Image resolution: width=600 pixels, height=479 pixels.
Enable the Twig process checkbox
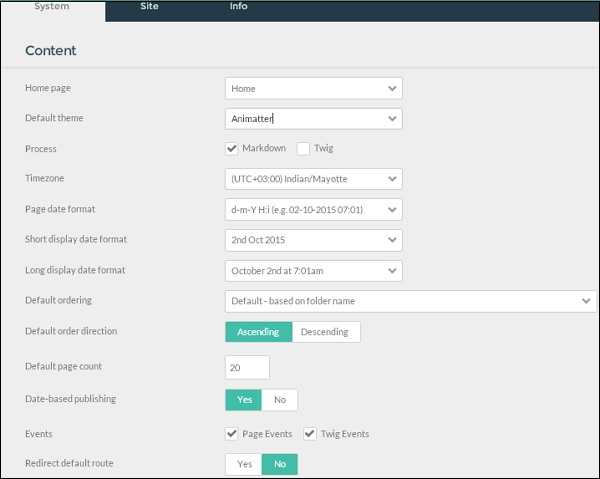click(303, 149)
